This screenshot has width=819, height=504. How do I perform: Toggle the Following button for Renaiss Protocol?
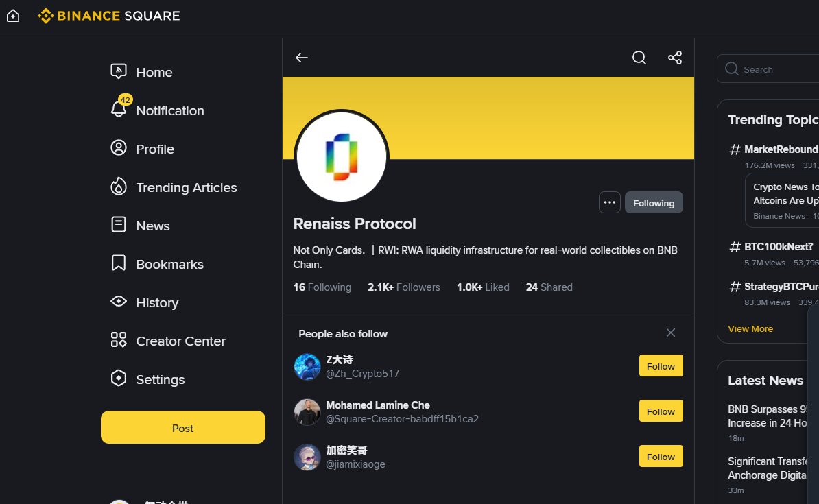pyautogui.click(x=654, y=203)
